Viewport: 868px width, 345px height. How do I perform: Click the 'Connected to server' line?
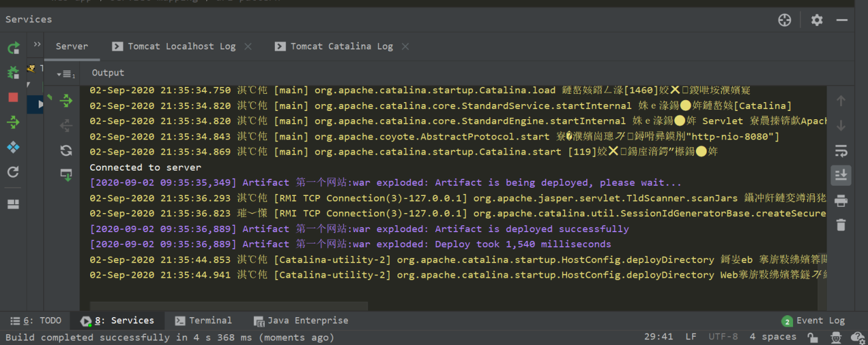click(145, 167)
